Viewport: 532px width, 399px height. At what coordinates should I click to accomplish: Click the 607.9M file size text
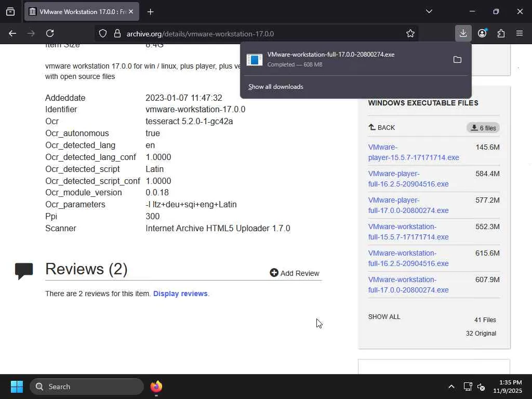[487, 280]
